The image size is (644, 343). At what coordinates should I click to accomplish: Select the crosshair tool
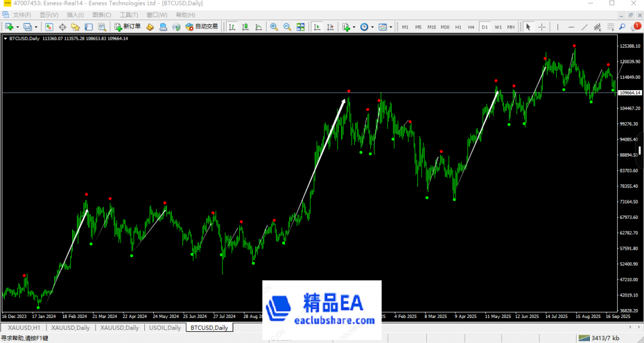pyautogui.click(x=541, y=27)
